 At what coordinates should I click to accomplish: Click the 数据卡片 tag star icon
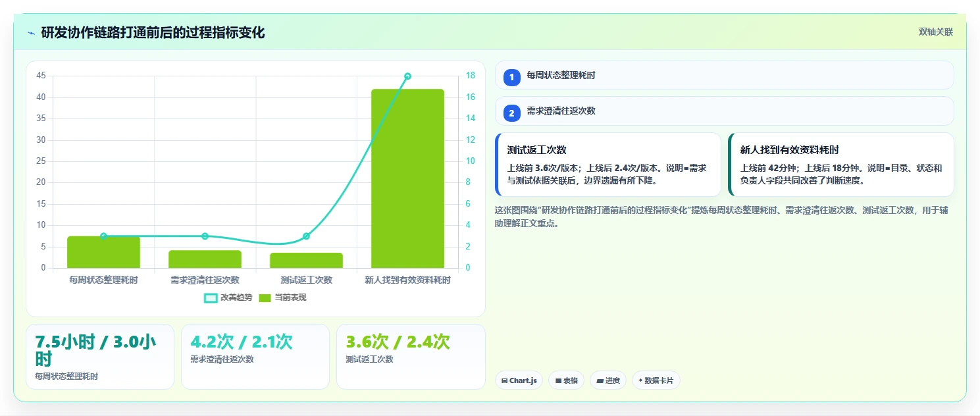[x=640, y=380]
